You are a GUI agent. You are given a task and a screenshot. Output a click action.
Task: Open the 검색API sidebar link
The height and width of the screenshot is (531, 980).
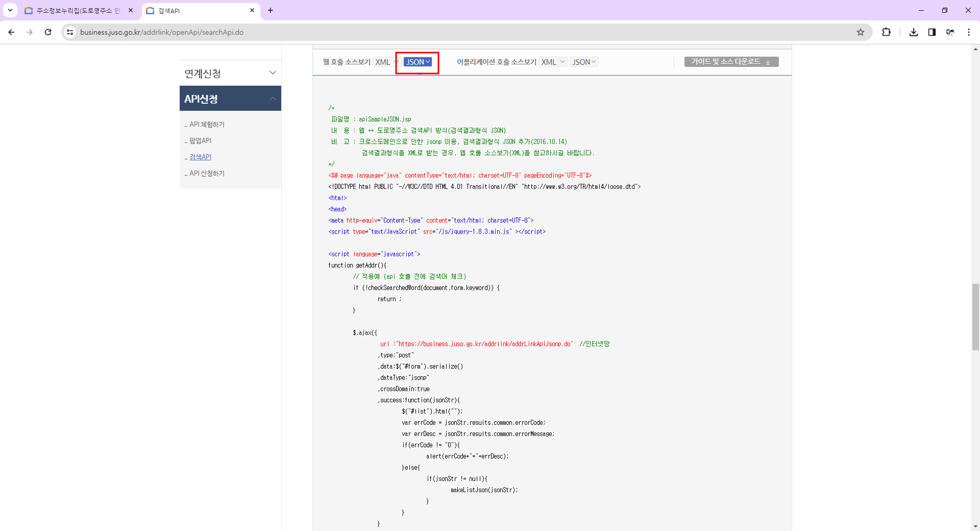point(200,157)
